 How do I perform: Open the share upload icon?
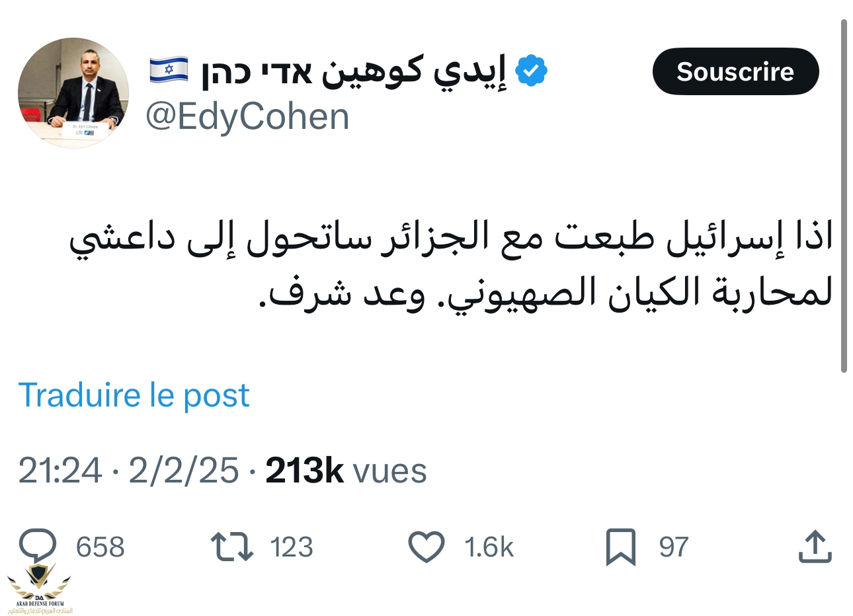click(814, 547)
